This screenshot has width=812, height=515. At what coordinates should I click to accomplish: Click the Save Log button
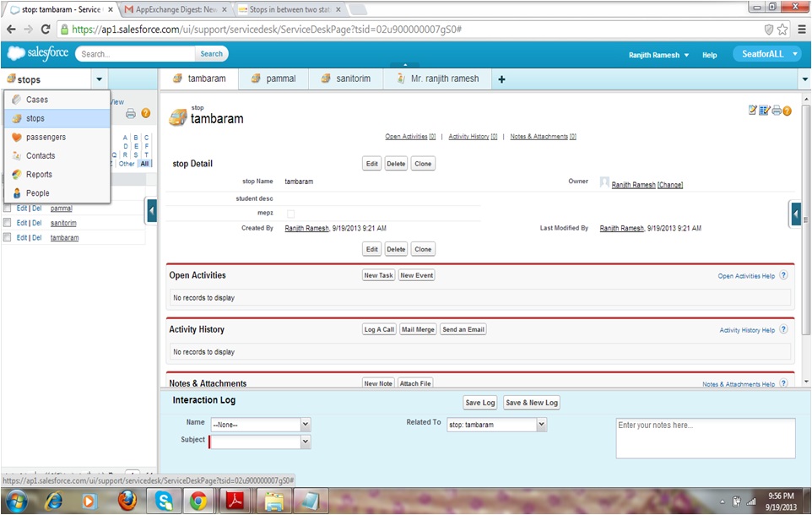(x=480, y=403)
